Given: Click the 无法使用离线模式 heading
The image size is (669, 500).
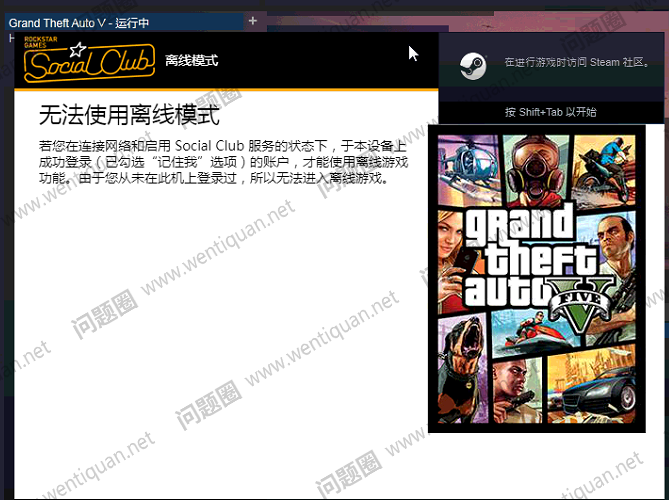Looking at the screenshot, I should [x=129, y=113].
